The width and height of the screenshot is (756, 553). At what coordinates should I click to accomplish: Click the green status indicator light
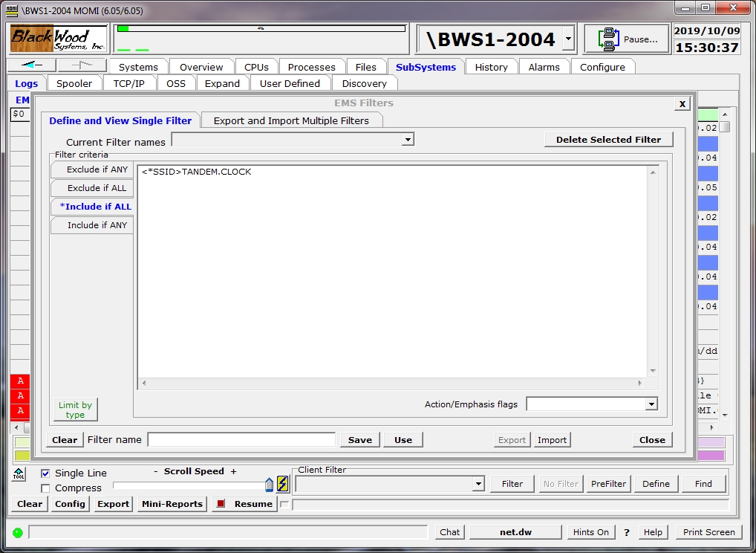tap(18, 532)
